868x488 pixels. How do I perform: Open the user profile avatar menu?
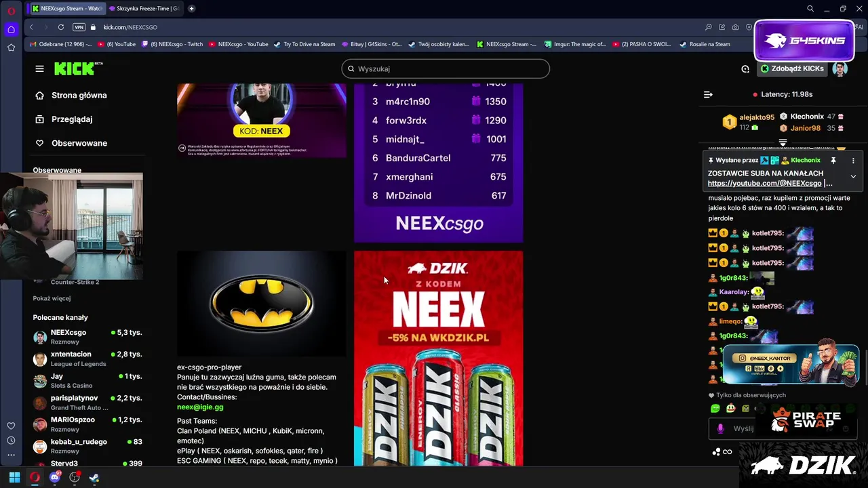pyautogui.click(x=840, y=69)
